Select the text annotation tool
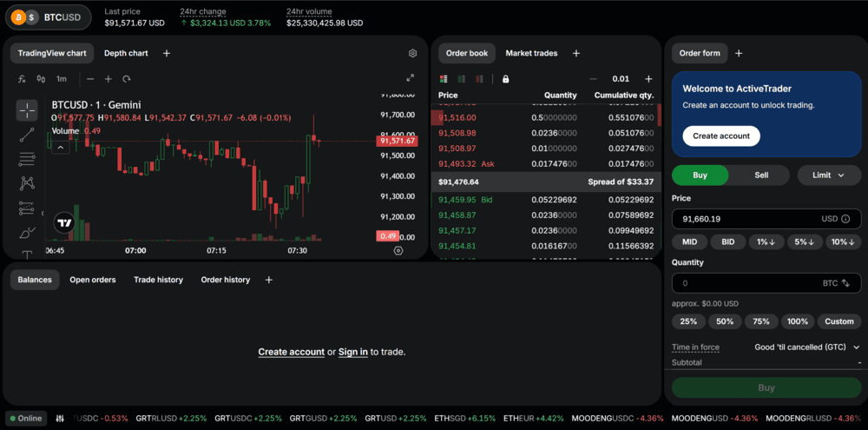The image size is (868, 430). 27,254
